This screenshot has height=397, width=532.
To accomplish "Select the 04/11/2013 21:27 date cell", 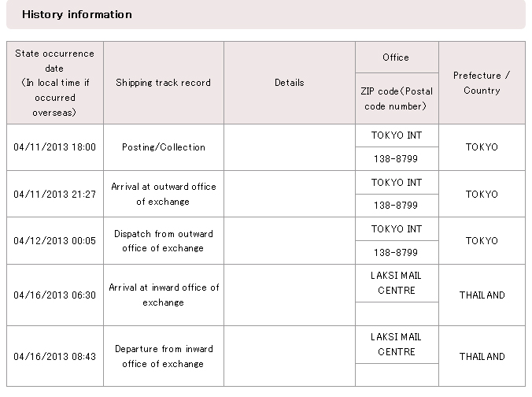I will coord(54,194).
